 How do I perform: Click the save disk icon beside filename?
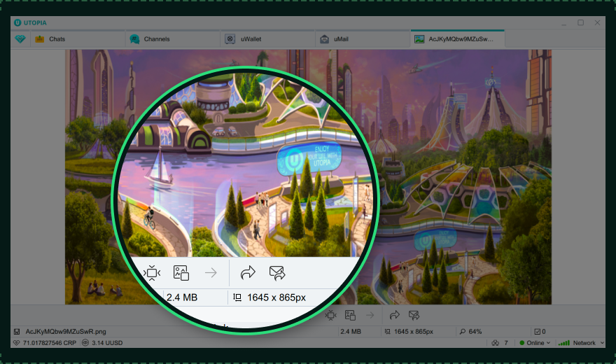pos(17,331)
